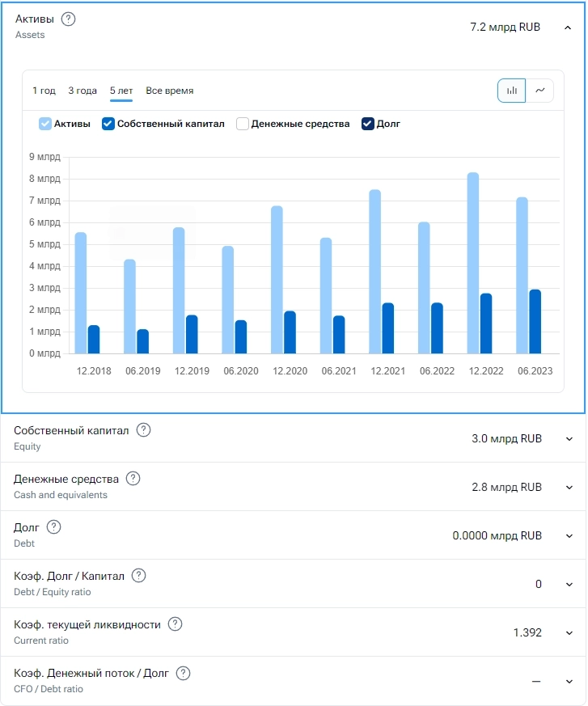
Task: Collapse the Активы section
Action: click(x=569, y=27)
